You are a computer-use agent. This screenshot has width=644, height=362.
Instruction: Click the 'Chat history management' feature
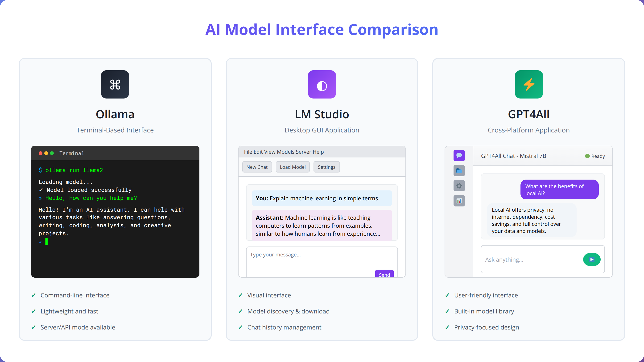(x=284, y=327)
